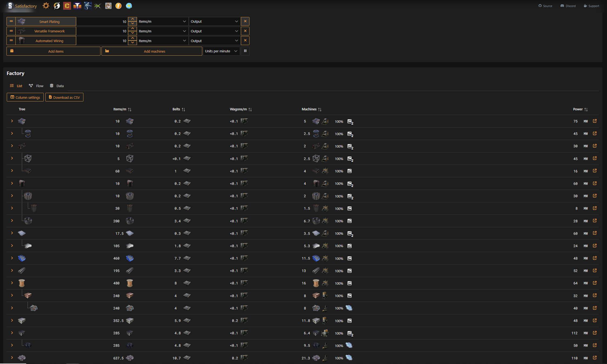Remove the Smart Plating objective
Screen dimensions: 607x364
(x=245, y=21)
